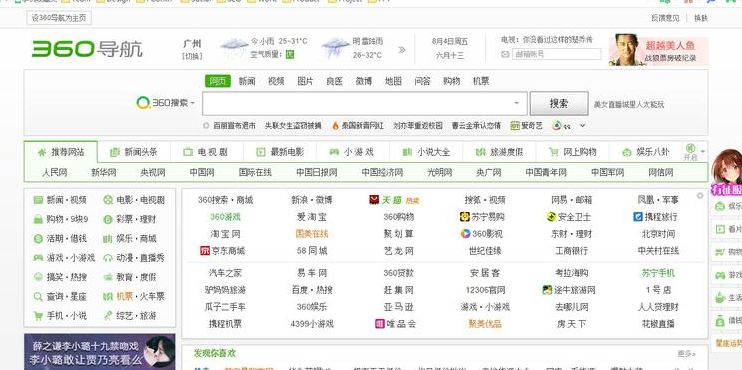The image size is (742, 370).
Task: Click the 搜索 button
Action: (559, 104)
